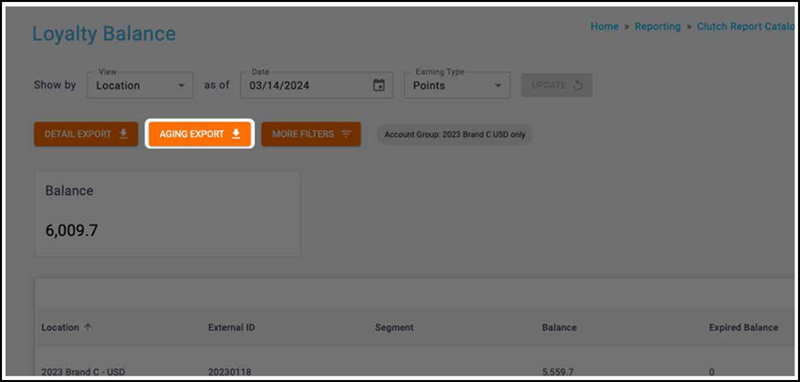Click the Detail Export button
The image size is (800, 382).
(86, 134)
